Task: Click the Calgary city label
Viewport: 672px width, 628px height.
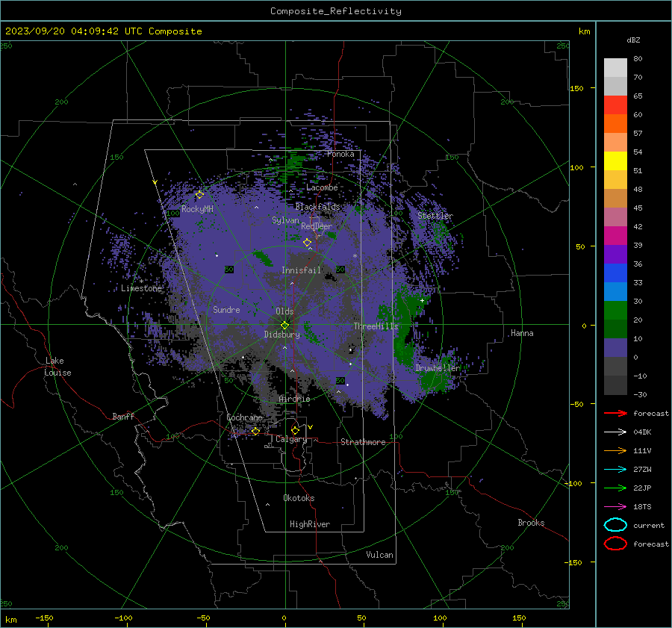Action: click(291, 439)
